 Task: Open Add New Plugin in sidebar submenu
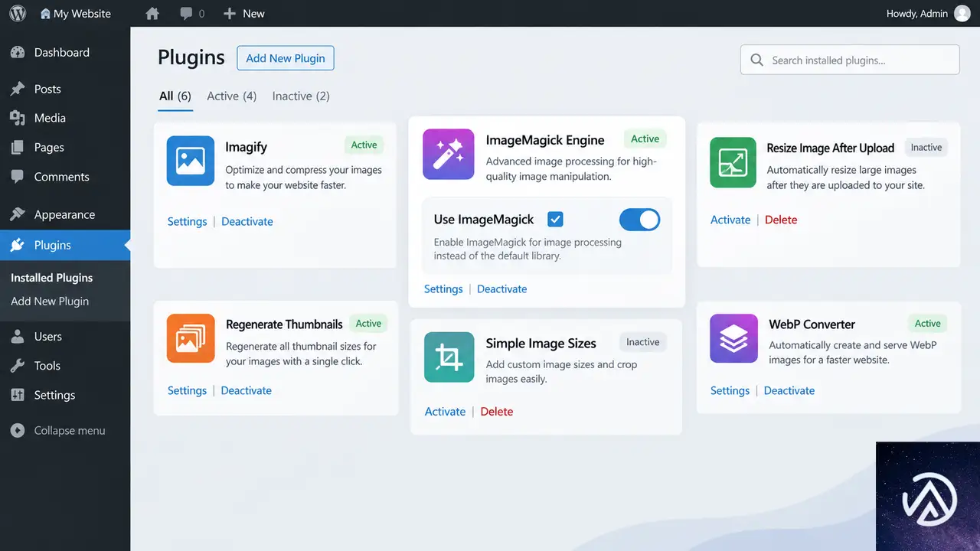(50, 302)
